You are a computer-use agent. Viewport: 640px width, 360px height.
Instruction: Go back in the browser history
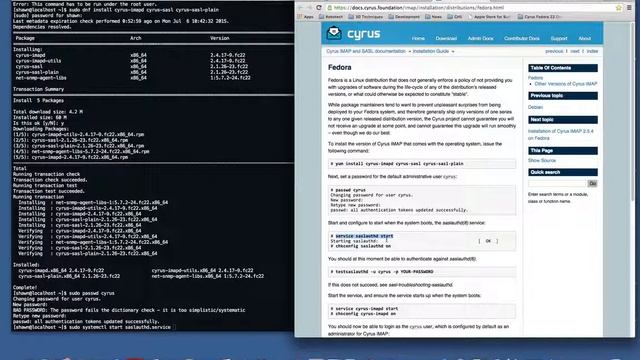point(301,7)
